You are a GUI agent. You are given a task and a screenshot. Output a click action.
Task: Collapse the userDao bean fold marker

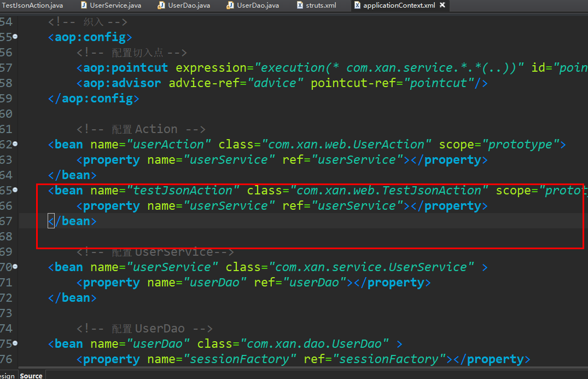tap(15, 343)
